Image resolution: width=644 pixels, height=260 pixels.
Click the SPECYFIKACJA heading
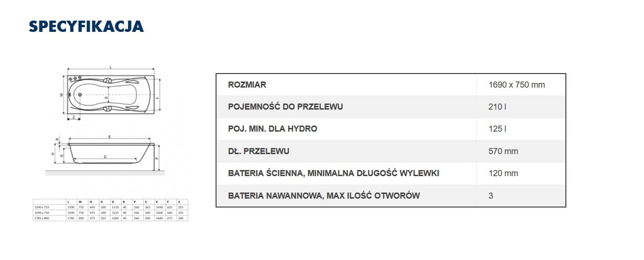(86, 27)
